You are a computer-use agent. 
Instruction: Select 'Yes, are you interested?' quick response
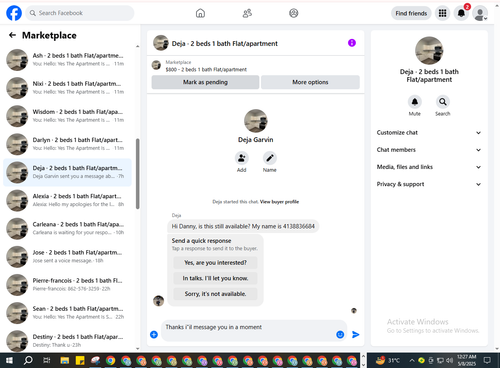click(215, 263)
